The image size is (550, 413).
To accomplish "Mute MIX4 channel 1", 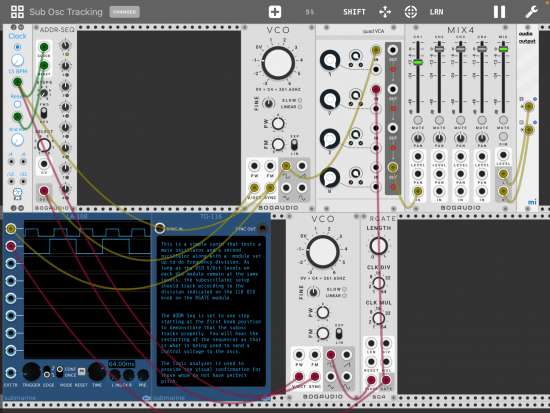I will [418, 120].
